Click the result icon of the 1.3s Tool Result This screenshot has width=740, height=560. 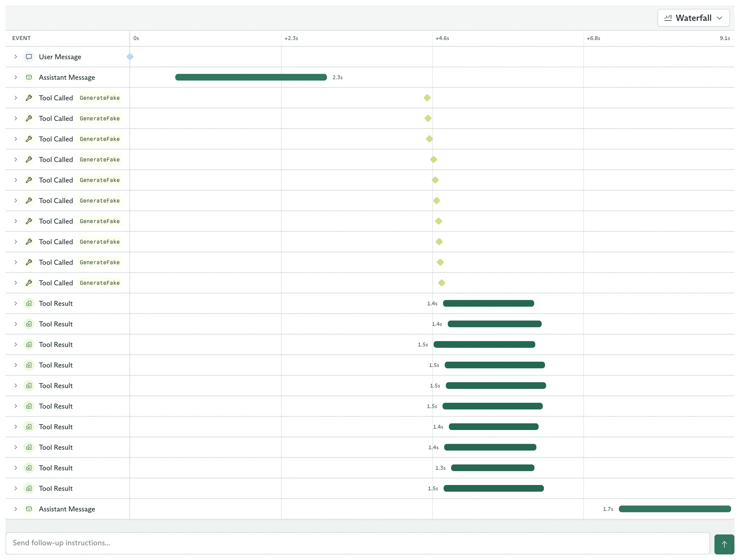click(29, 468)
